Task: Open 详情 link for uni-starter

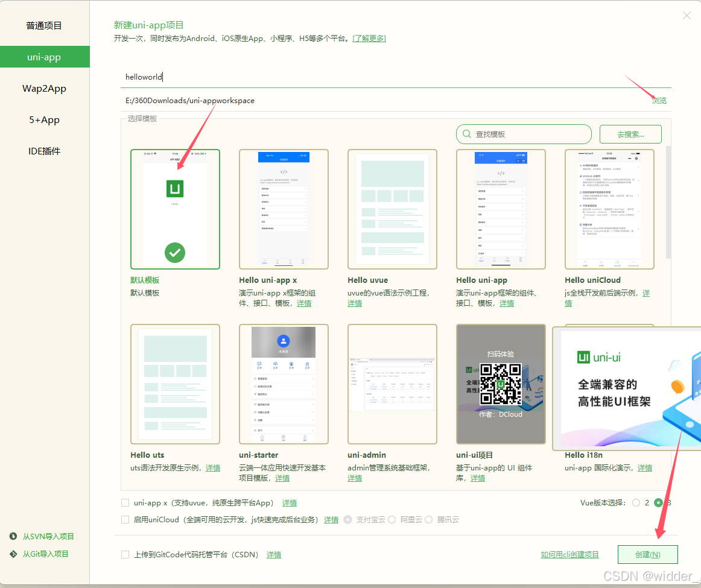Action: point(282,478)
